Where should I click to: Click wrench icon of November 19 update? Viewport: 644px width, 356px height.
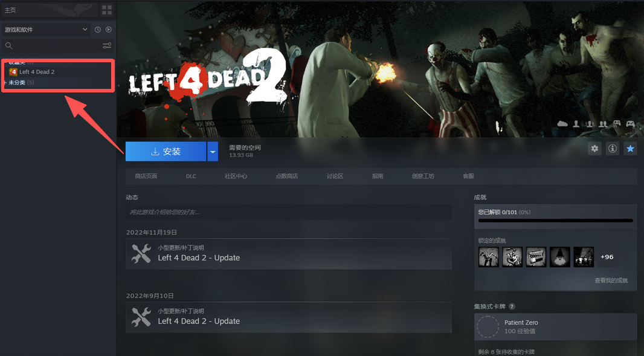tap(141, 254)
